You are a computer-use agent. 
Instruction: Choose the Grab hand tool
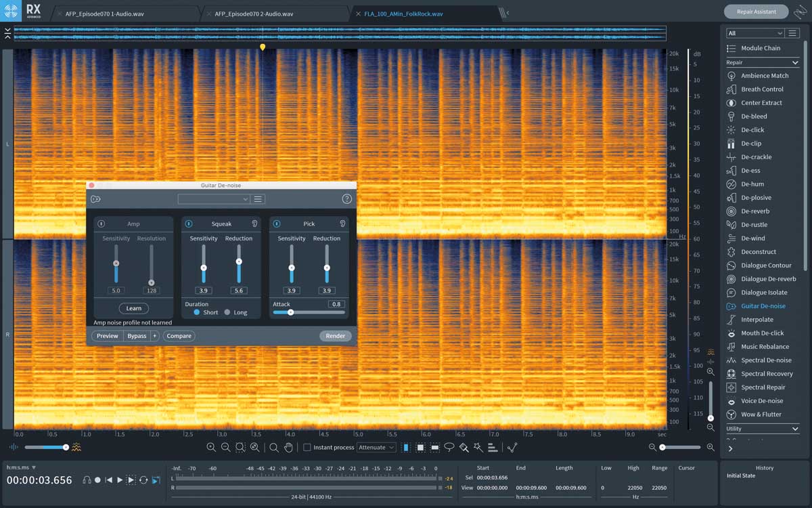[x=288, y=447]
